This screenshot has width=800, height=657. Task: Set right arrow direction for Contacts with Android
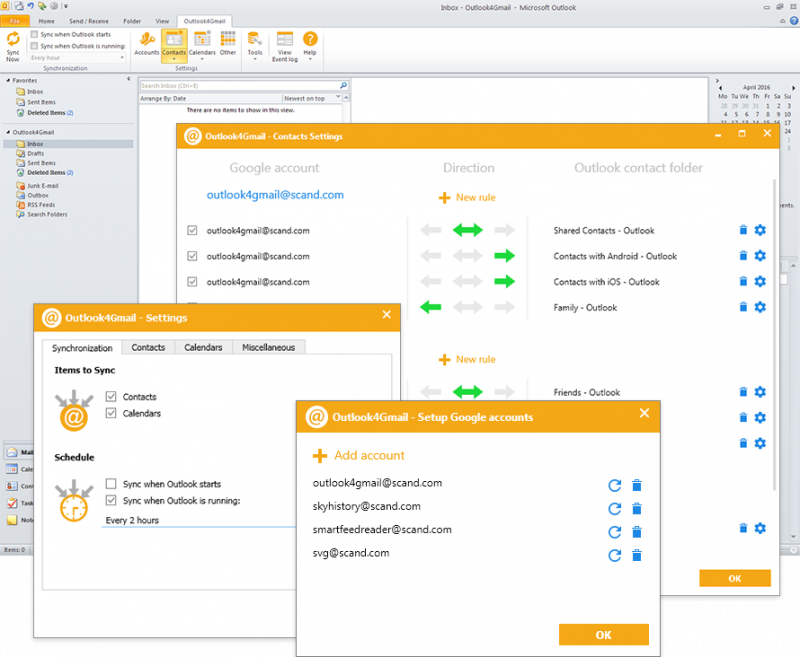[505, 256]
